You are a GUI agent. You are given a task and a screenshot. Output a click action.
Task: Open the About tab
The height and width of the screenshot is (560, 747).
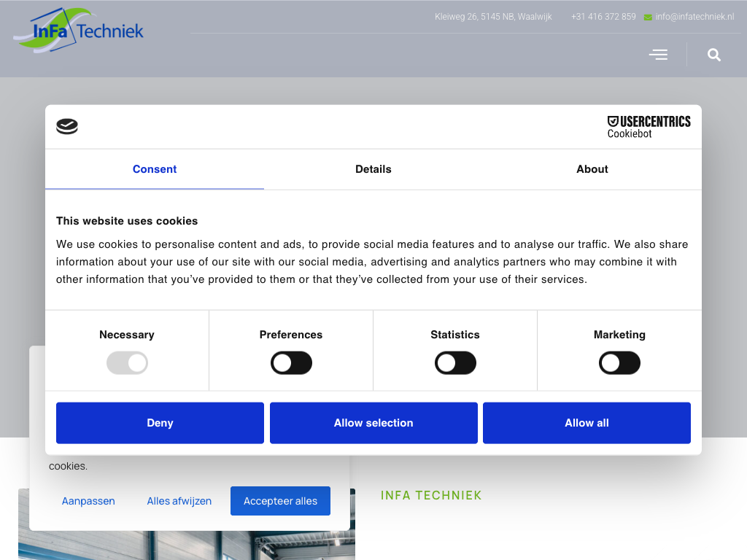[x=592, y=169]
